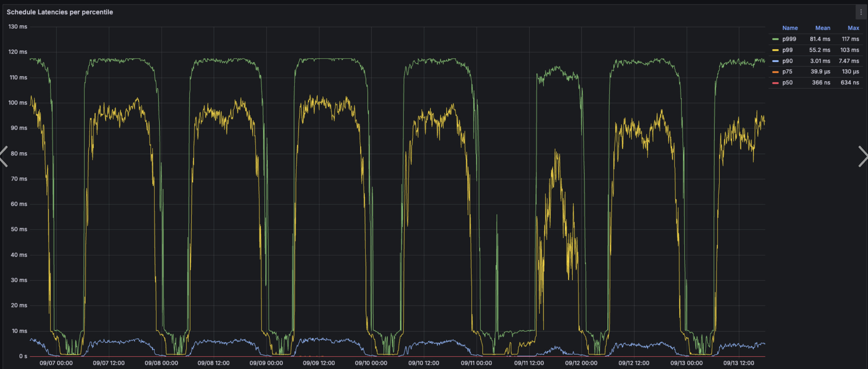Open the panel three-dot menu
This screenshot has height=369, width=868.
pos(861,12)
